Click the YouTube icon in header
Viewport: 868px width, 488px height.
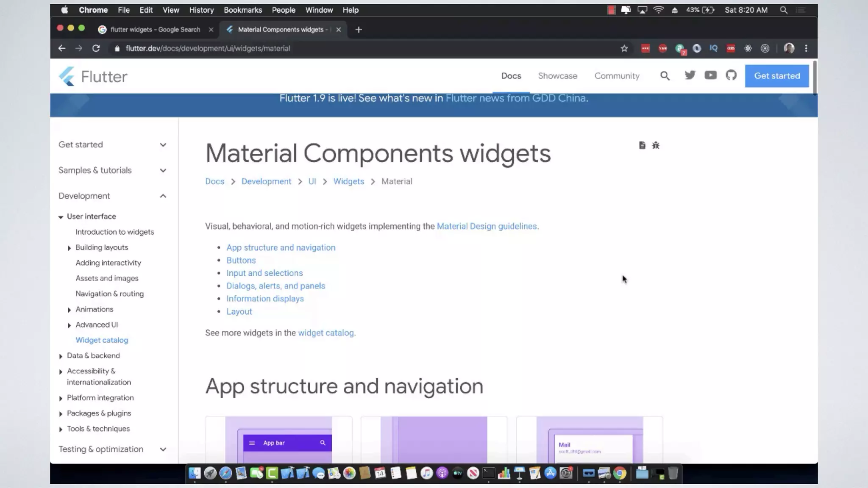(710, 75)
